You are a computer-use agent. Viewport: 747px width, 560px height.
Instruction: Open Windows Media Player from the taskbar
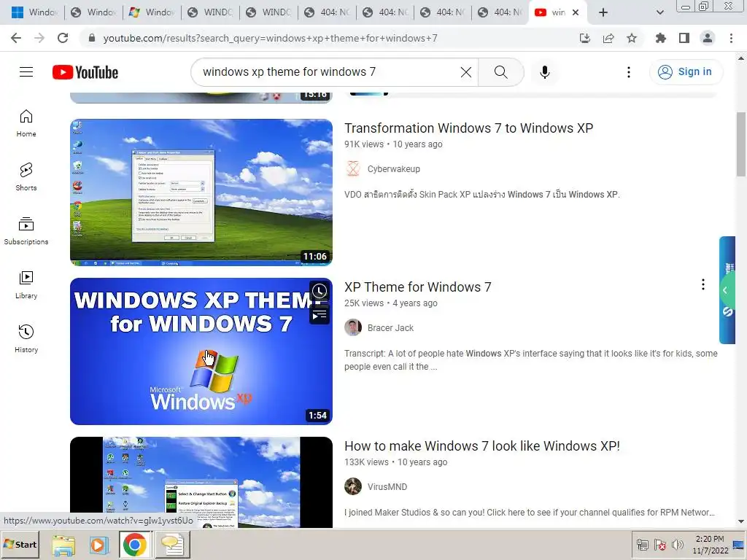point(98,545)
